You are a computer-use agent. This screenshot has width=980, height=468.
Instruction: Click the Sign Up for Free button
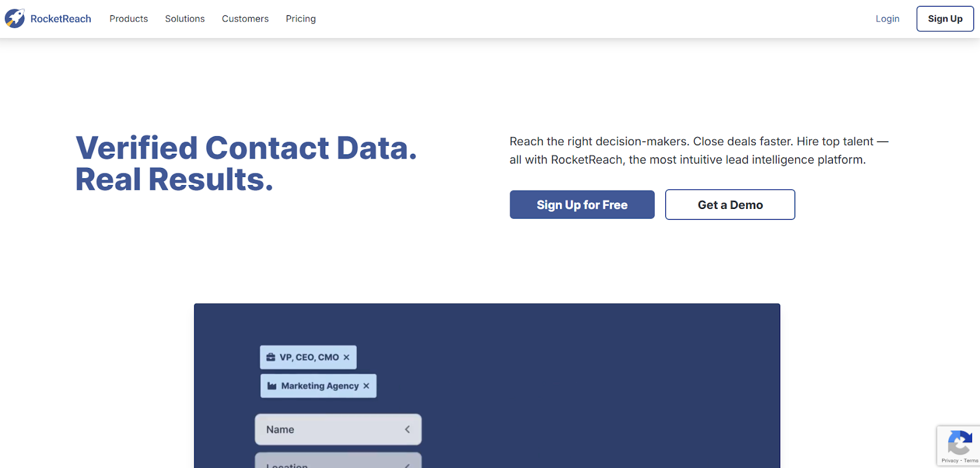tap(581, 204)
